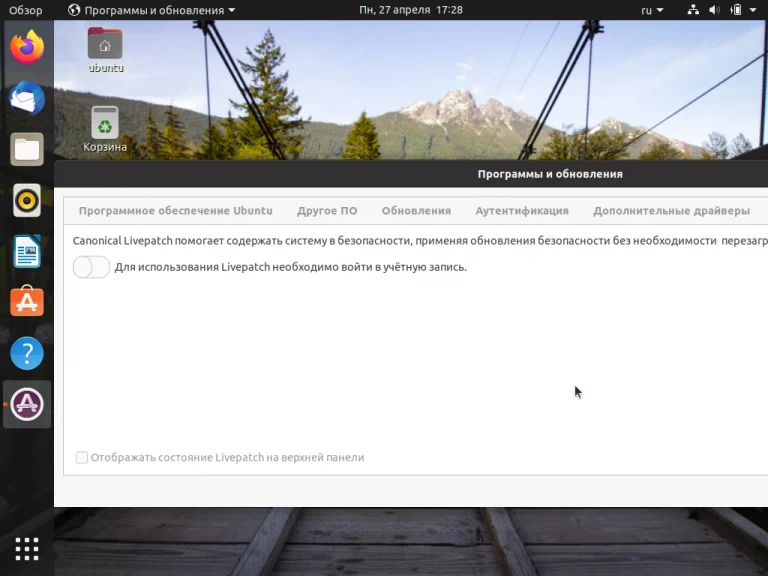Click the network status icon in the top bar
The image size is (768, 576).
[x=693, y=10]
